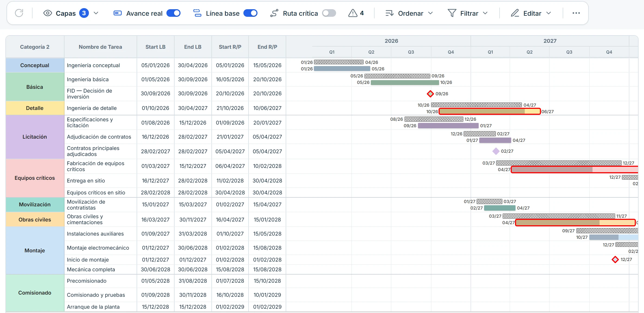Click the Ingeniería básica baseline hatched bar

click(x=397, y=76)
